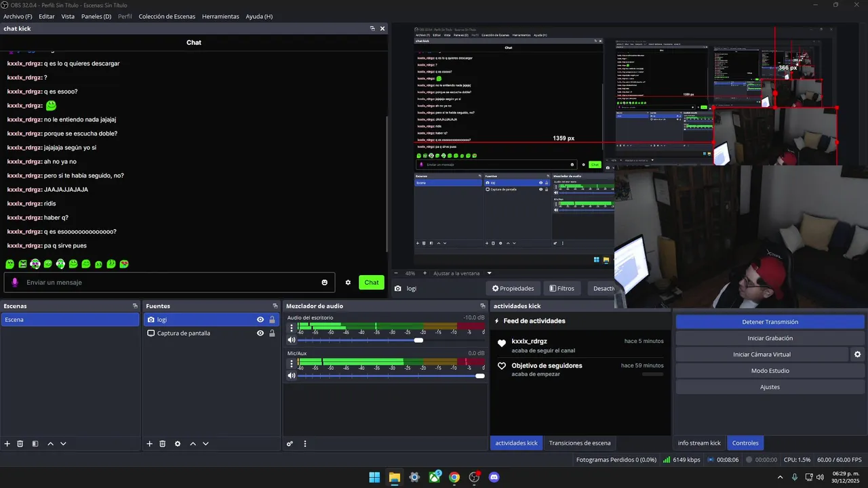The height and width of the screenshot is (488, 868).
Task: Float the Fuentes dock panel
Action: (275, 306)
